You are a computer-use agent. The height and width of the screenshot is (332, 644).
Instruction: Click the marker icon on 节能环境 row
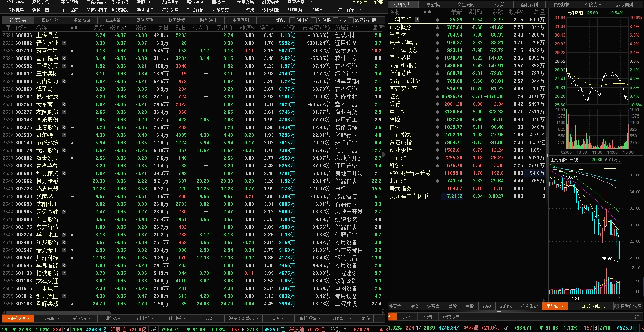pos(72,143)
